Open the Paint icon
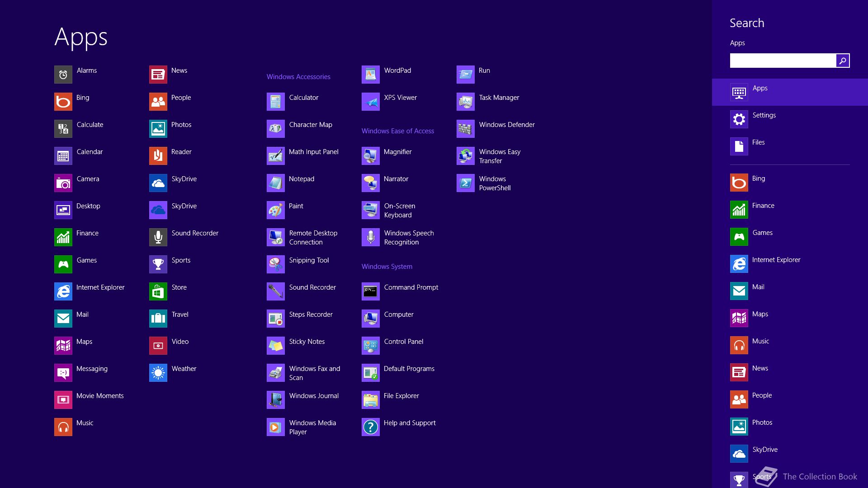This screenshot has height=488, width=868. coord(276,210)
